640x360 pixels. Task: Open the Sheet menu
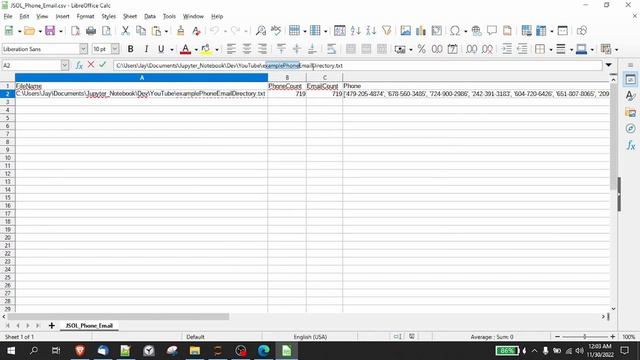coord(130,16)
